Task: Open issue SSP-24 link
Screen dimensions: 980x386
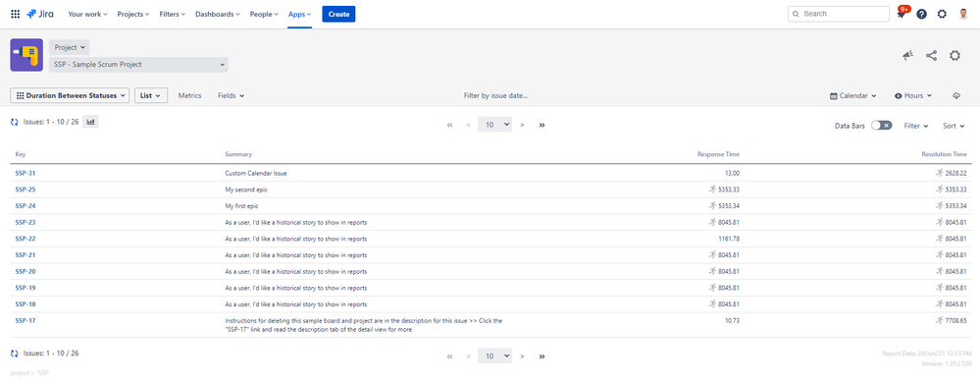Action: click(25, 206)
